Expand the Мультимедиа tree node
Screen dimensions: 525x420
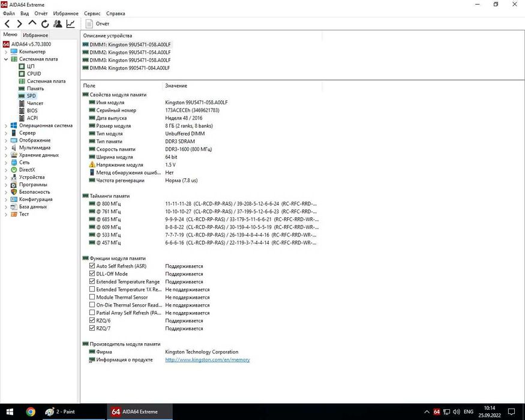(x=5, y=148)
